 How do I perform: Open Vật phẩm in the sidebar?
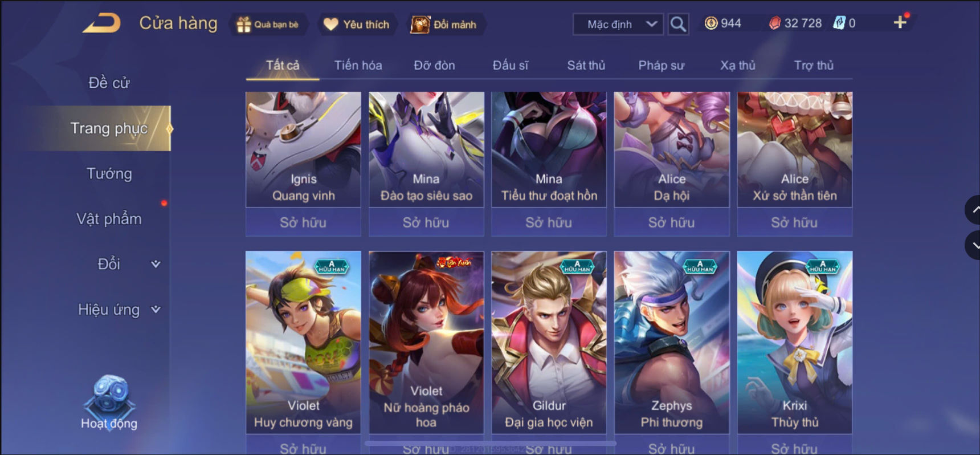[x=109, y=219]
